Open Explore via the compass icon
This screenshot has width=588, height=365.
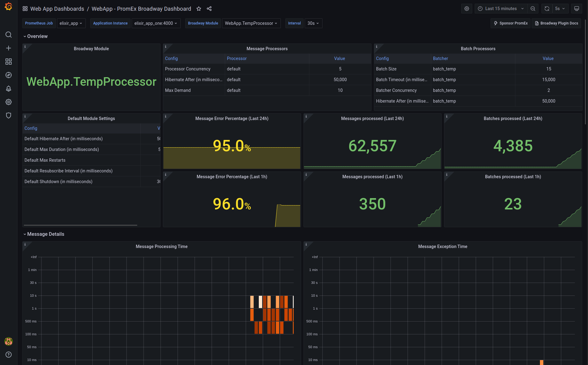click(x=9, y=75)
